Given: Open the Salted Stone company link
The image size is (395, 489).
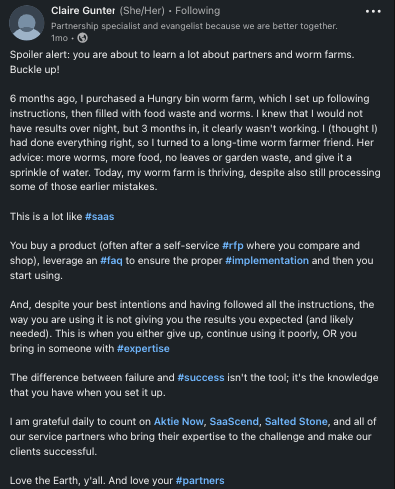Looking at the screenshot, I should pyautogui.click(x=296, y=422).
